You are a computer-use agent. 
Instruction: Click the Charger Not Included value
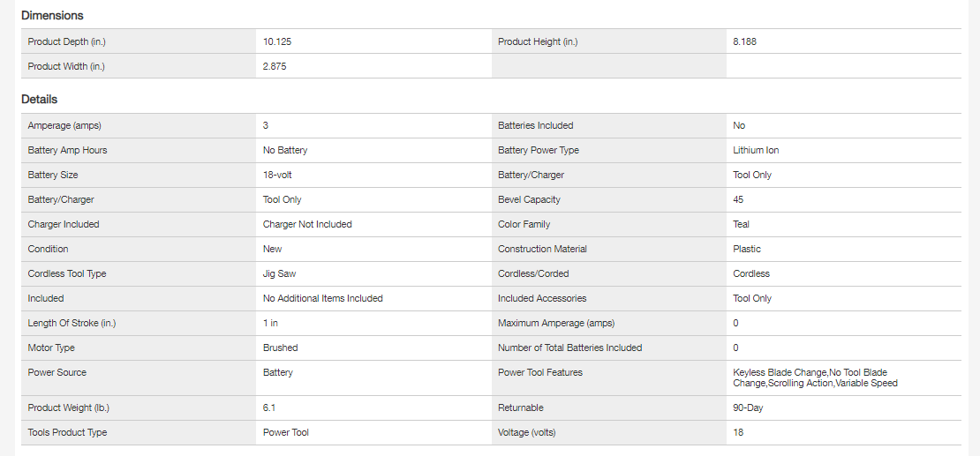(x=307, y=224)
